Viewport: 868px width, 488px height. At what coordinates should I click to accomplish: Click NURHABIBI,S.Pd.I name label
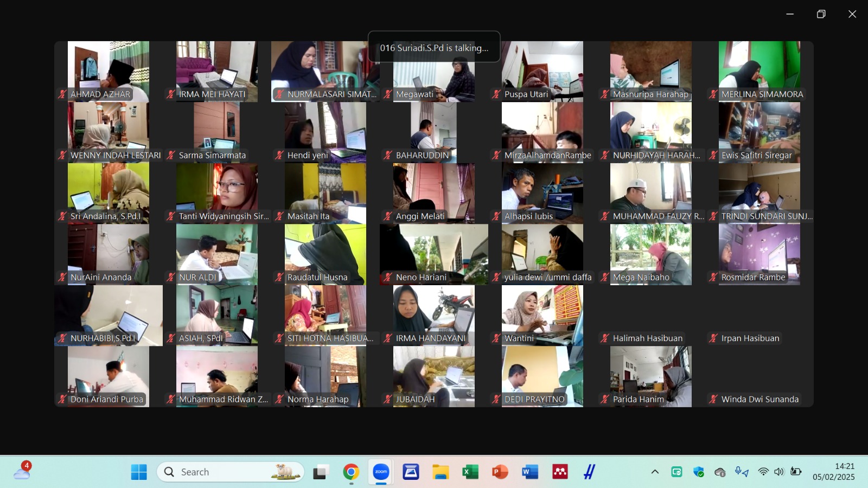(103, 338)
